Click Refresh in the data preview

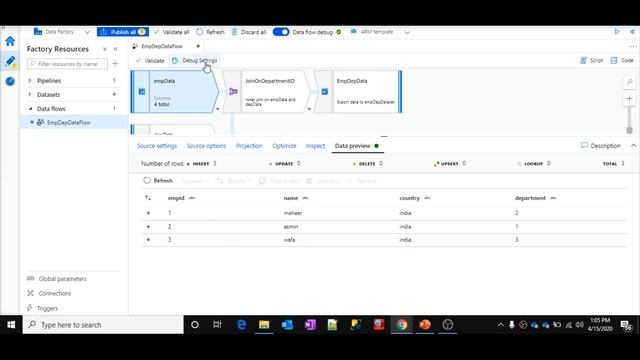point(158,180)
